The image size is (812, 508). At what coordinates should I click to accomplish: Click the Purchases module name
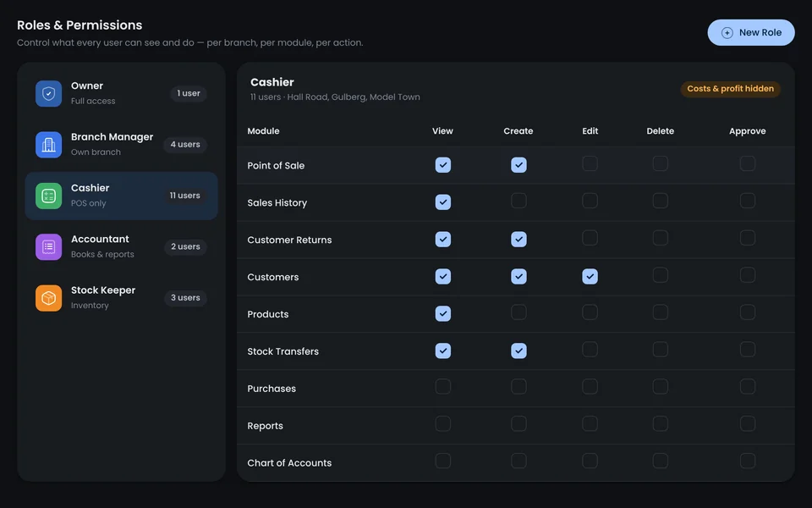tap(272, 389)
